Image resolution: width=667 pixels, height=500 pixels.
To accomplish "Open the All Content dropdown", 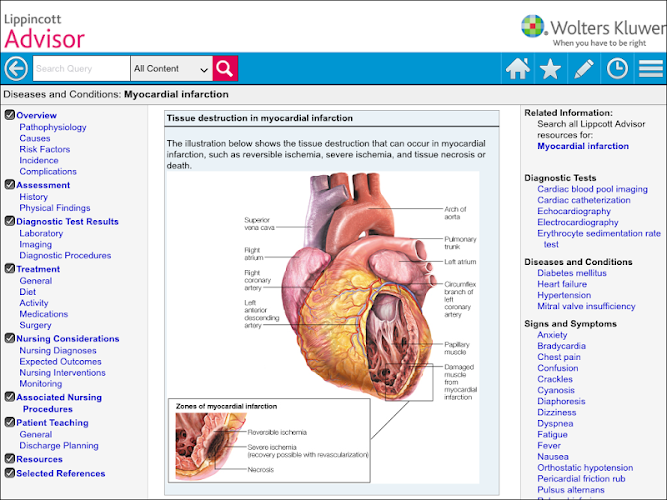I will pos(171,69).
